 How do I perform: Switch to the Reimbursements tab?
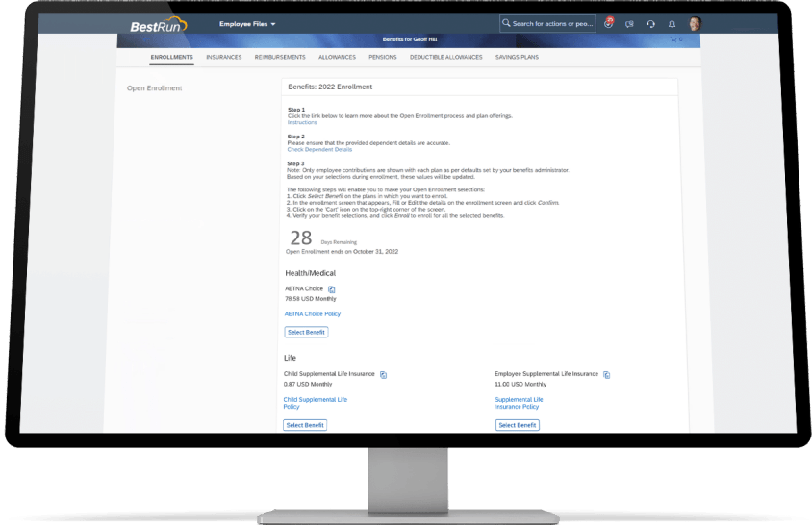tap(280, 57)
